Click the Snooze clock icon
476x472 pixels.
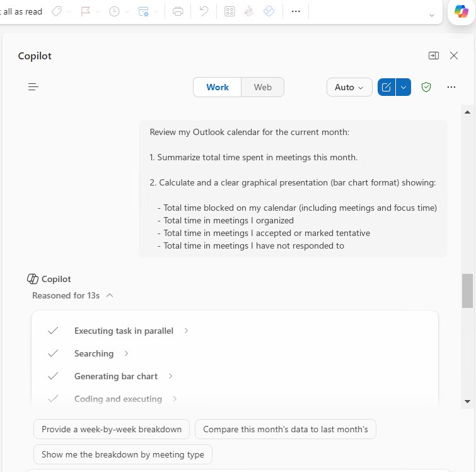pos(114,11)
